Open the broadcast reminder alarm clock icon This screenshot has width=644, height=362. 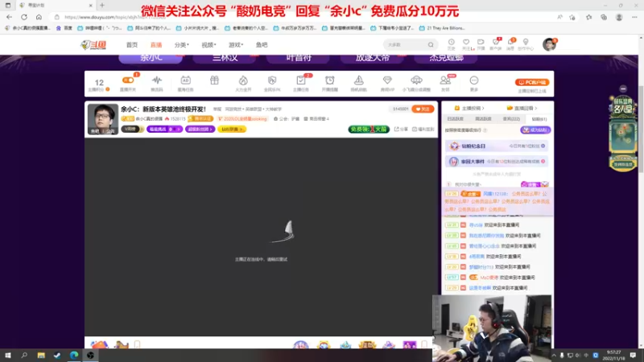(x=330, y=83)
